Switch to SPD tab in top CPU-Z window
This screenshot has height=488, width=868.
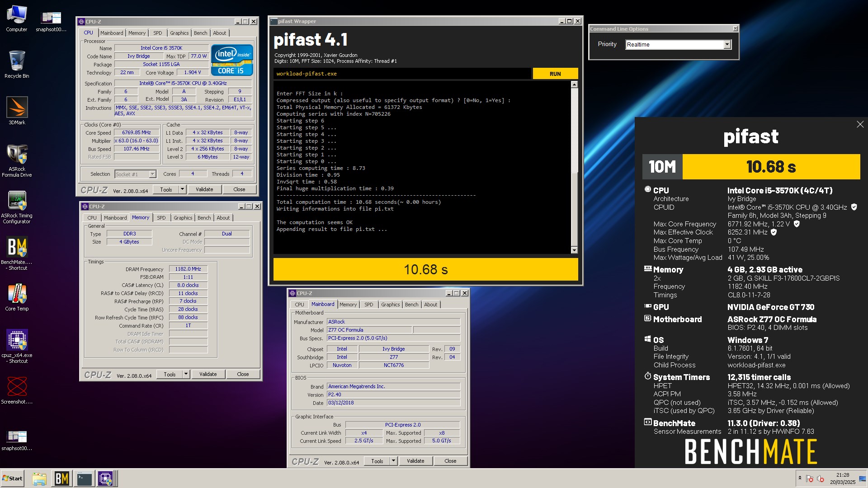coord(157,33)
